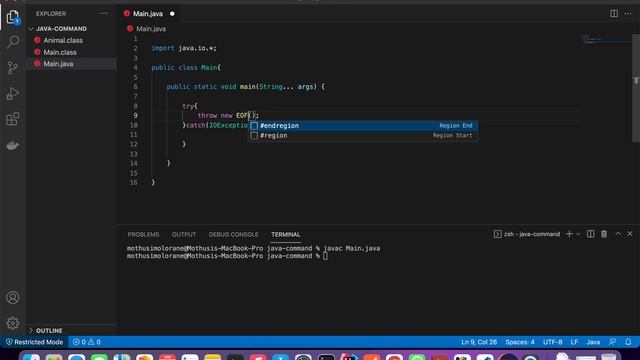Image resolution: width=640 pixels, height=360 pixels.
Task: Split the terminal panel
Action: click(x=591, y=234)
